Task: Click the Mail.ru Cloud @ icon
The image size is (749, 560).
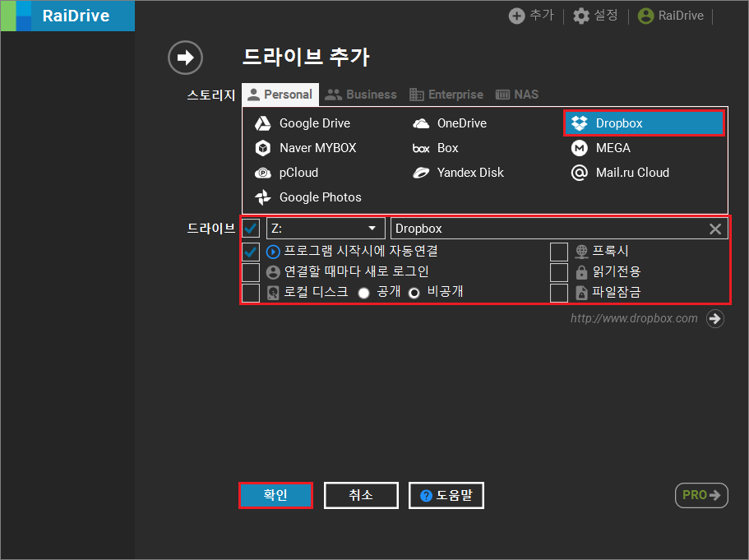Action: [x=580, y=173]
